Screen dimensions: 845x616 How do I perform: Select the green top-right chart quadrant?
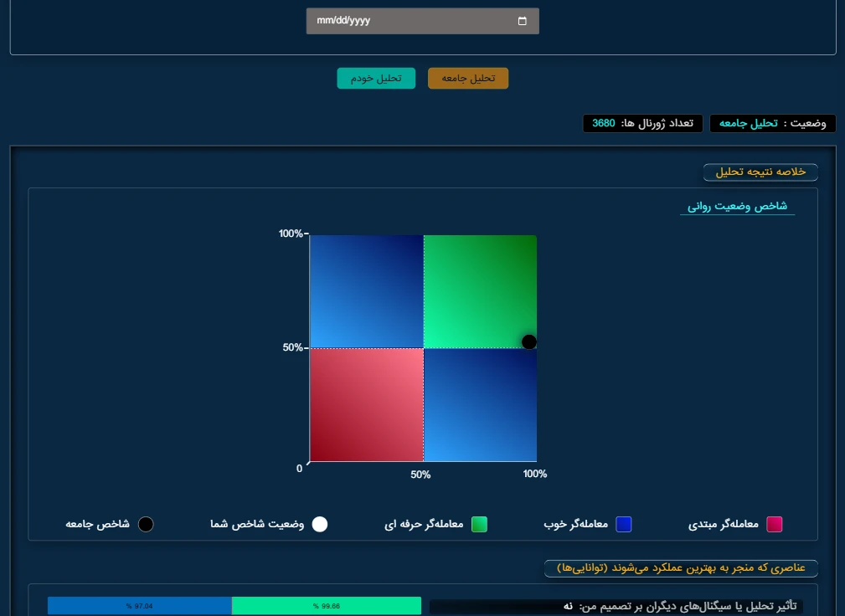(x=480, y=291)
